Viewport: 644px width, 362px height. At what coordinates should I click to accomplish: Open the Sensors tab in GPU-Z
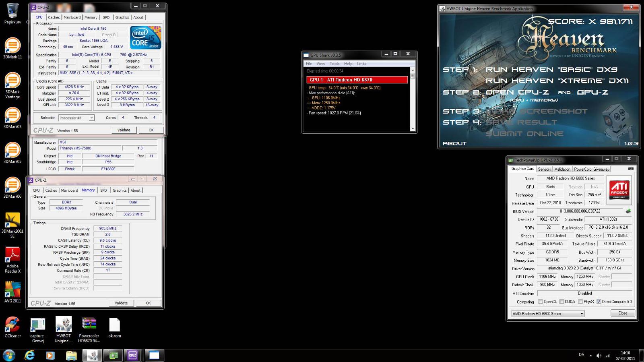tap(544, 169)
